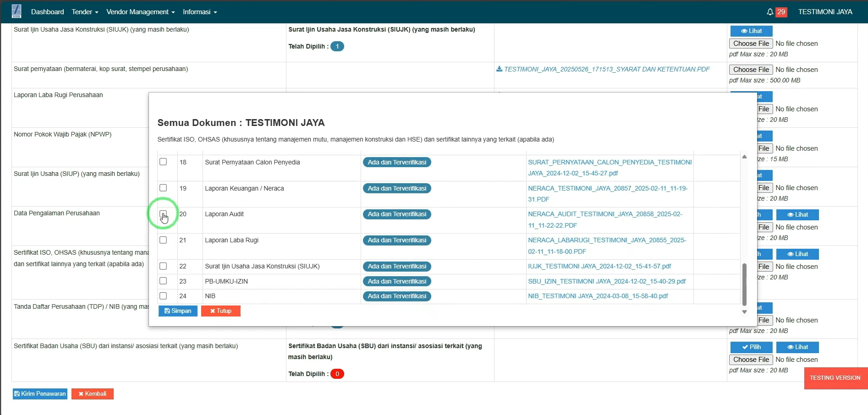The height and width of the screenshot is (415, 868).
Task: Expand the Tender dropdown menu
Action: (x=85, y=12)
